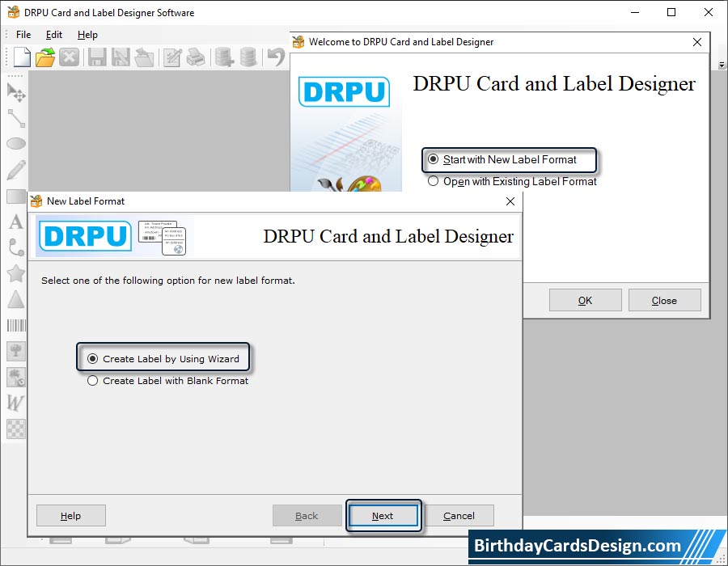
Task: Close the Welcome dialog with X
Action: click(x=697, y=42)
